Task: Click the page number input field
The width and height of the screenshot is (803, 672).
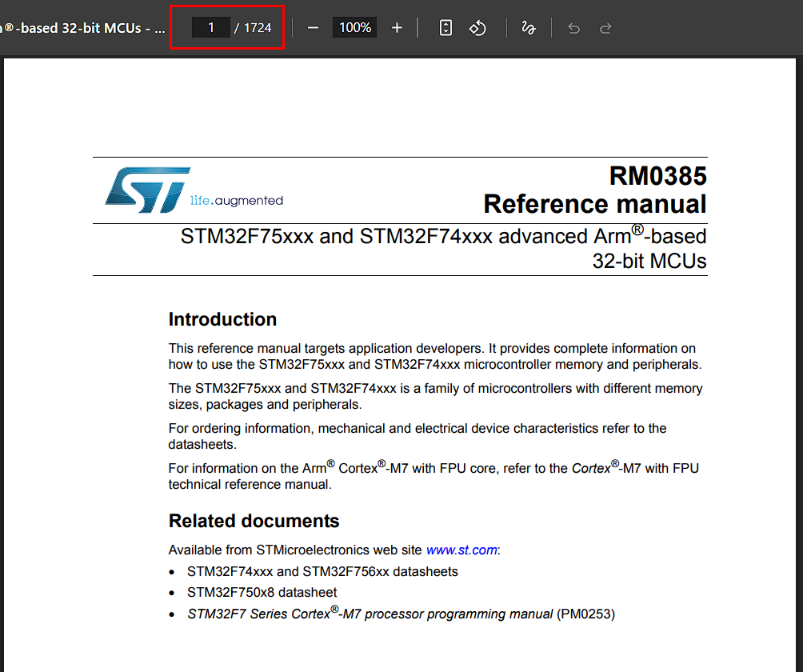Action: pyautogui.click(x=210, y=28)
